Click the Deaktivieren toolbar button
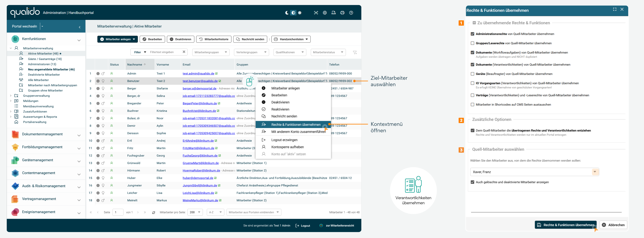This screenshot has height=238, width=644. (x=180, y=39)
